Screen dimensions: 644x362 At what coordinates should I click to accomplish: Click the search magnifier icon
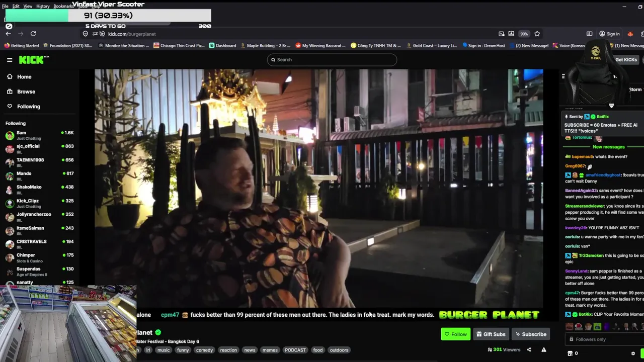273,60
